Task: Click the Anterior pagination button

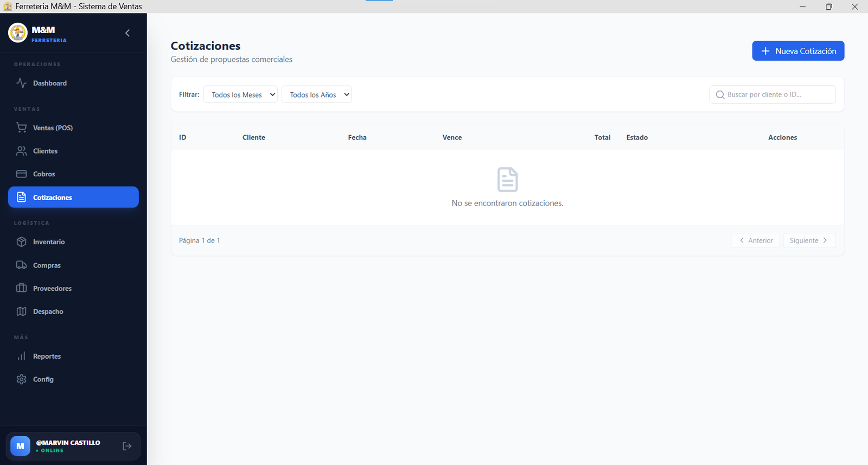Action: click(x=756, y=240)
